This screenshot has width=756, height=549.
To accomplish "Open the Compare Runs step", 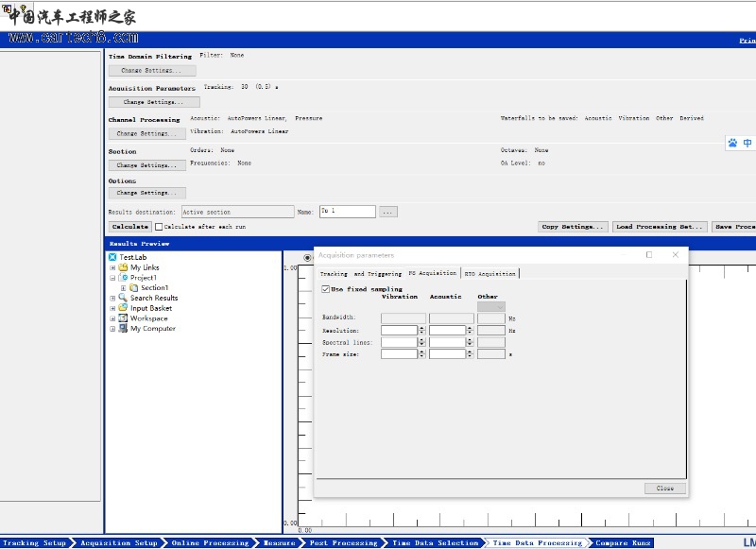I will point(623,542).
